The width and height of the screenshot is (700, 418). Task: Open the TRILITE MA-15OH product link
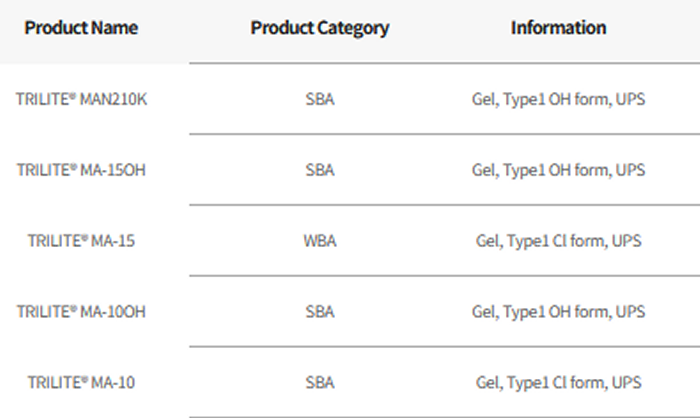(81, 170)
